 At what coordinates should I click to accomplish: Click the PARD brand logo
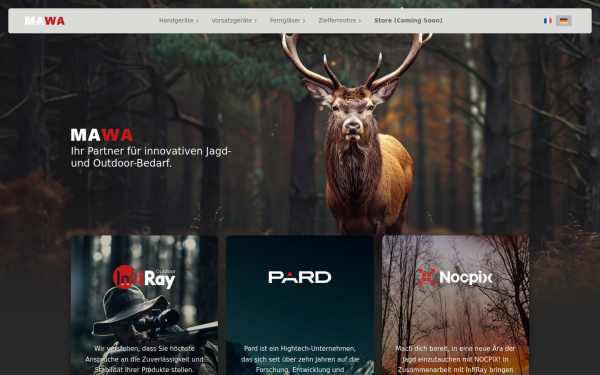pos(300,277)
